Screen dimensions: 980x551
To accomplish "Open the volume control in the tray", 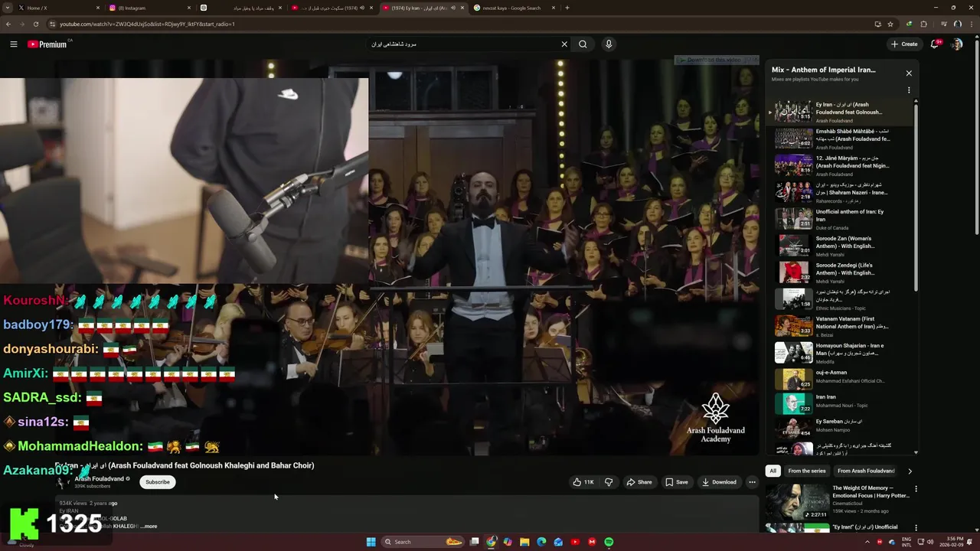I will click(x=929, y=542).
